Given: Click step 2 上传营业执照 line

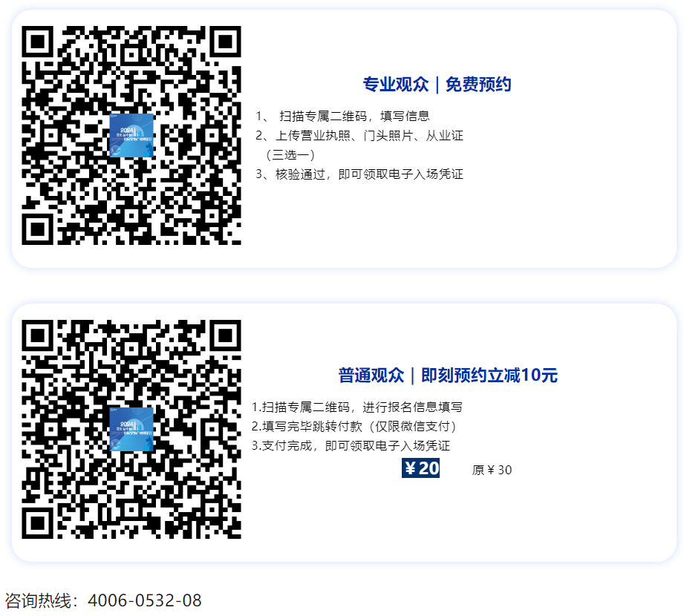Looking at the screenshot, I should (x=359, y=136).
